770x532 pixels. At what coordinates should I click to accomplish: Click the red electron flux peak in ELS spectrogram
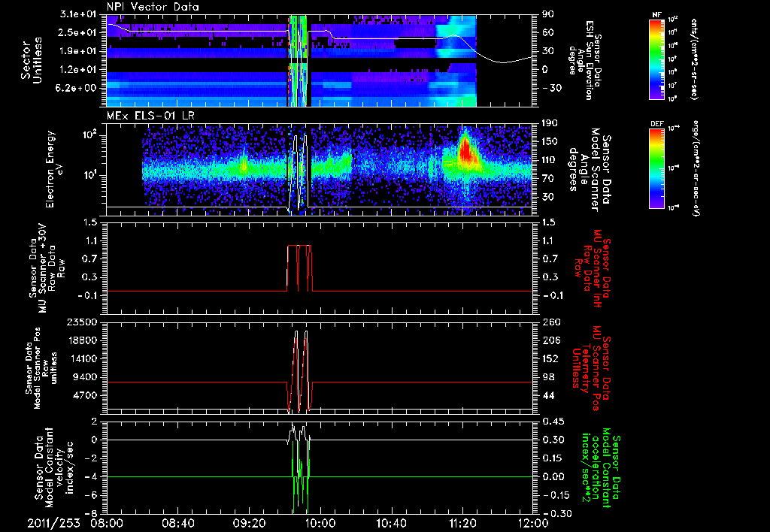pos(465,150)
